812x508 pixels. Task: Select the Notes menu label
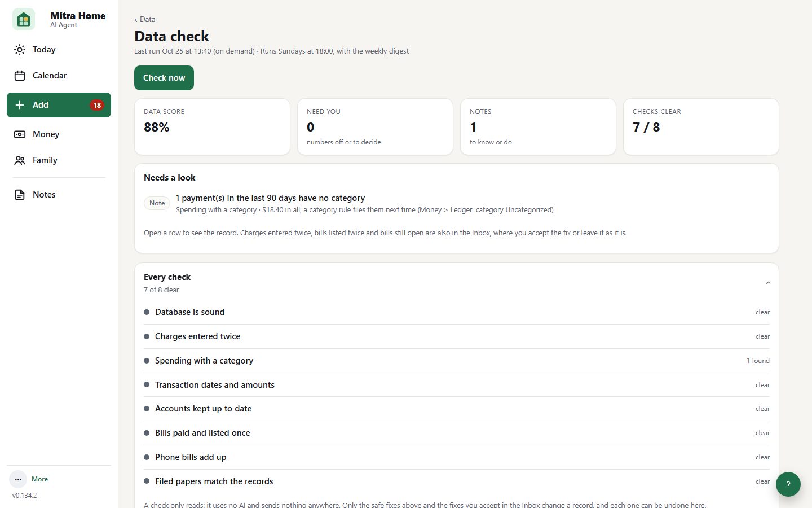pos(44,195)
